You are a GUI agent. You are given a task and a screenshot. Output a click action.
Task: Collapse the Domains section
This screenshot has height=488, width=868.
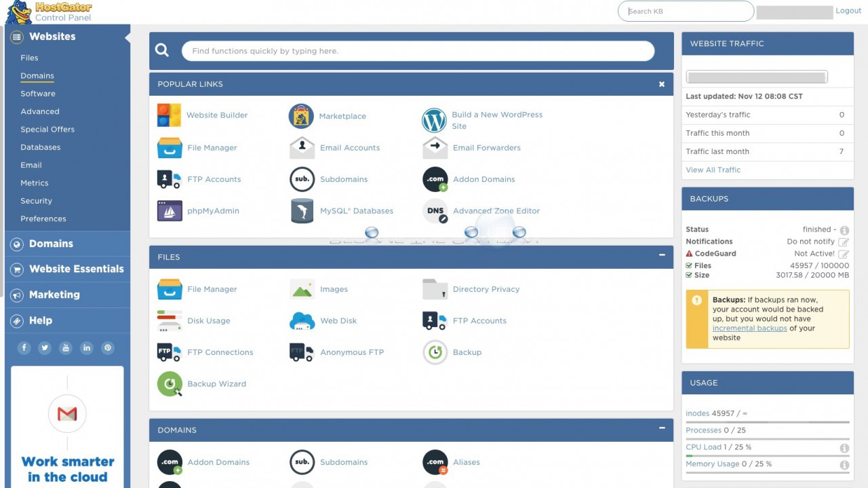[x=661, y=428]
